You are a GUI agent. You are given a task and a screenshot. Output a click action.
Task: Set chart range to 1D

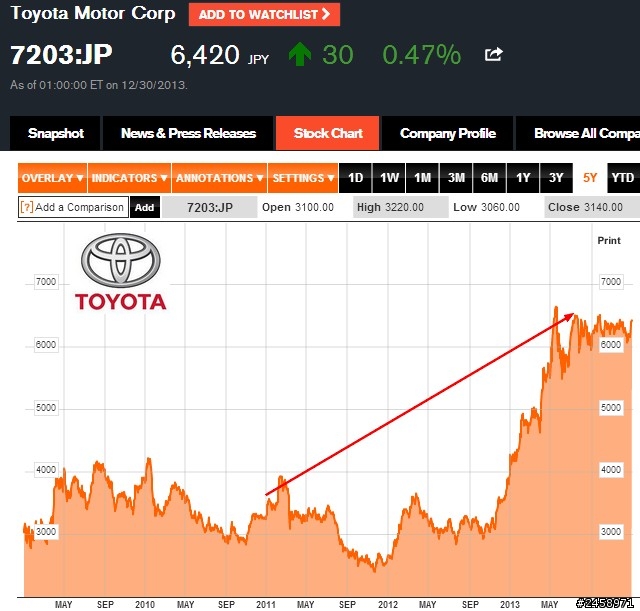[356, 178]
